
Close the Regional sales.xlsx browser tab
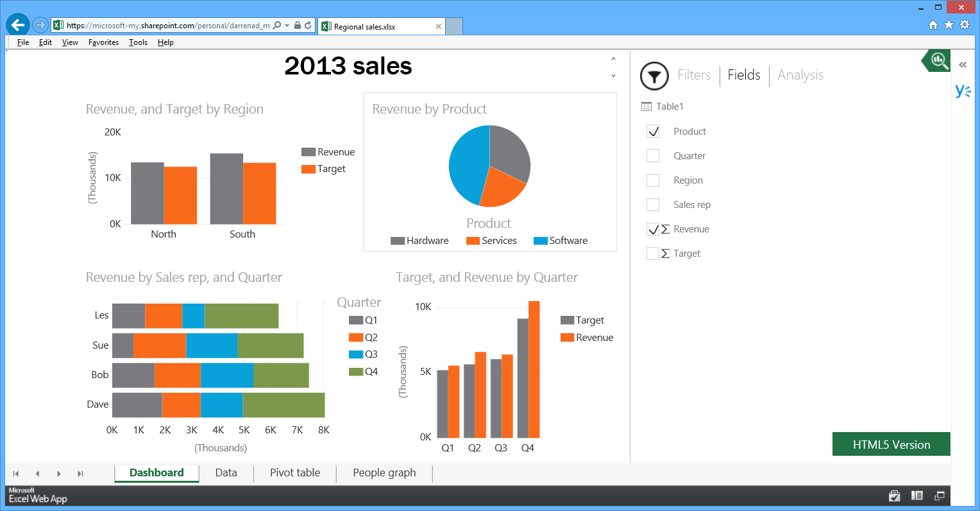click(439, 26)
